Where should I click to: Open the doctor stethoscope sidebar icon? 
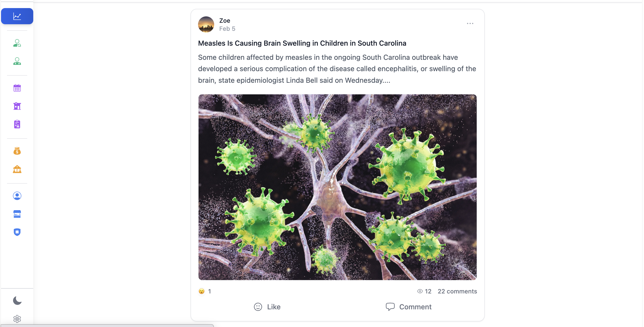pos(17,61)
